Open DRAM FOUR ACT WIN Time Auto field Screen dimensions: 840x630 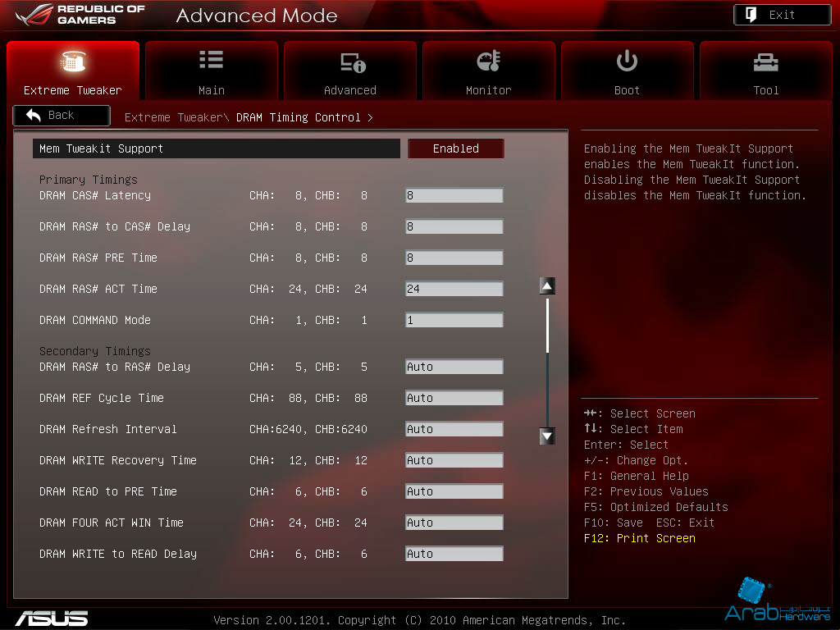[x=454, y=523]
